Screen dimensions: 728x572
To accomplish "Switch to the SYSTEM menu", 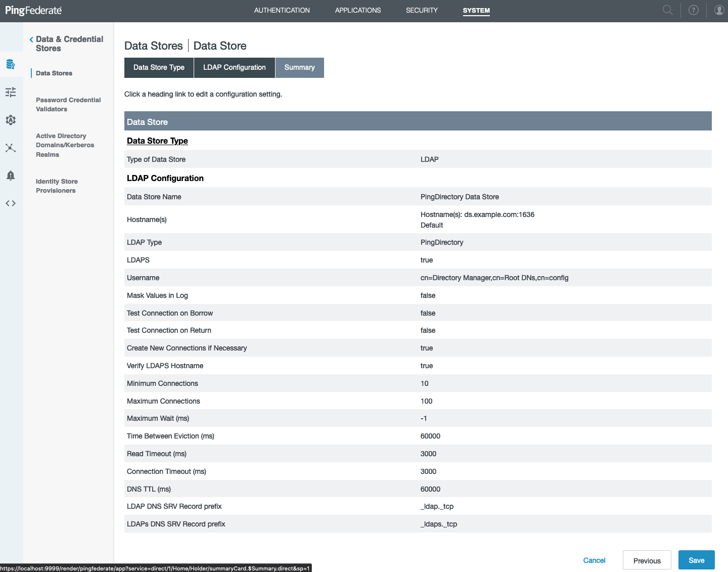I will tap(476, 10).
